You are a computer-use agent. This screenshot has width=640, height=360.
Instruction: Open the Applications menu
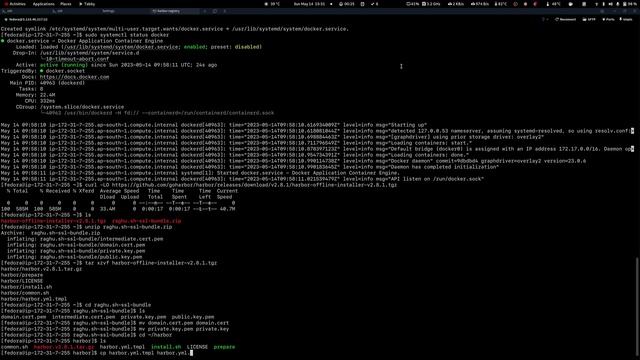(43, 4)
